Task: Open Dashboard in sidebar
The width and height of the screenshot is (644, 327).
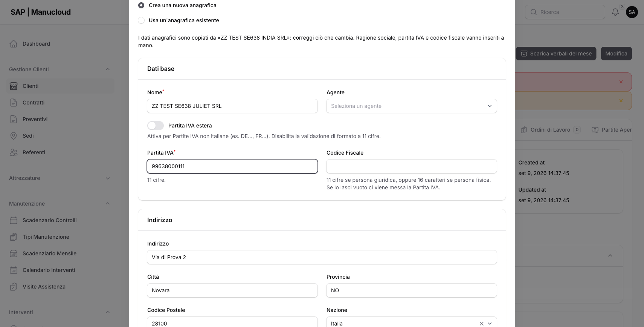Action: [60, 44]
